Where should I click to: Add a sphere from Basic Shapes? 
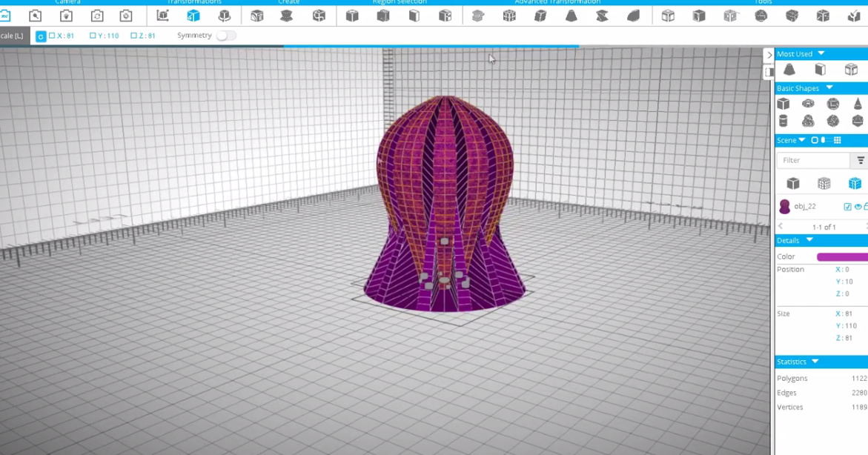(833, 104)
